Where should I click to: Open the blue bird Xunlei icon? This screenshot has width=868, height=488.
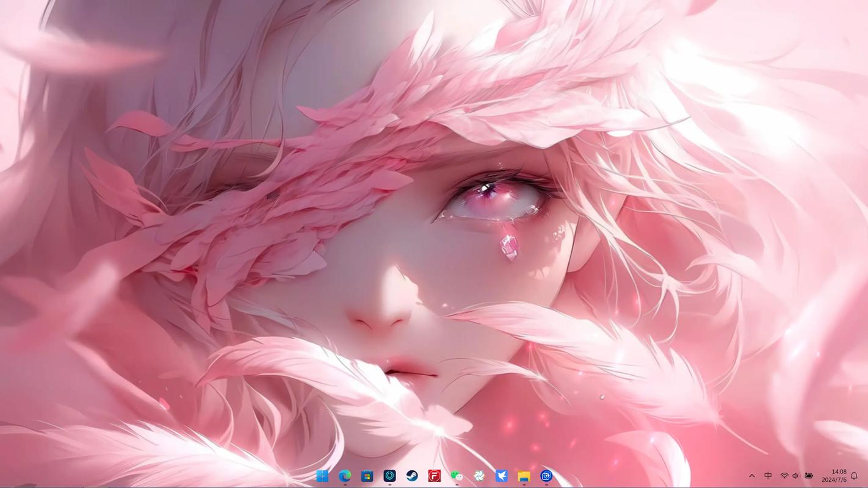501,476
